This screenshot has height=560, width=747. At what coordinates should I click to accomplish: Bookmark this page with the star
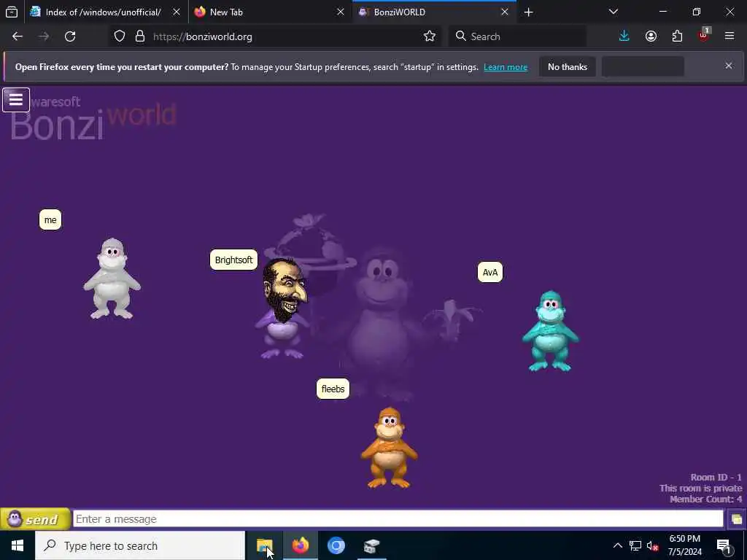(x=429, y=36)
